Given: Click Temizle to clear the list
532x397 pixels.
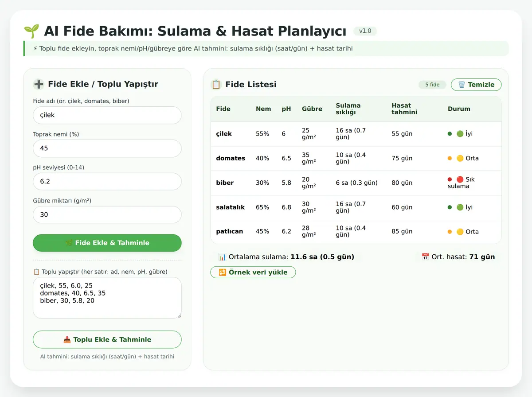Looking at the screenshot, I should pos(476,85).
